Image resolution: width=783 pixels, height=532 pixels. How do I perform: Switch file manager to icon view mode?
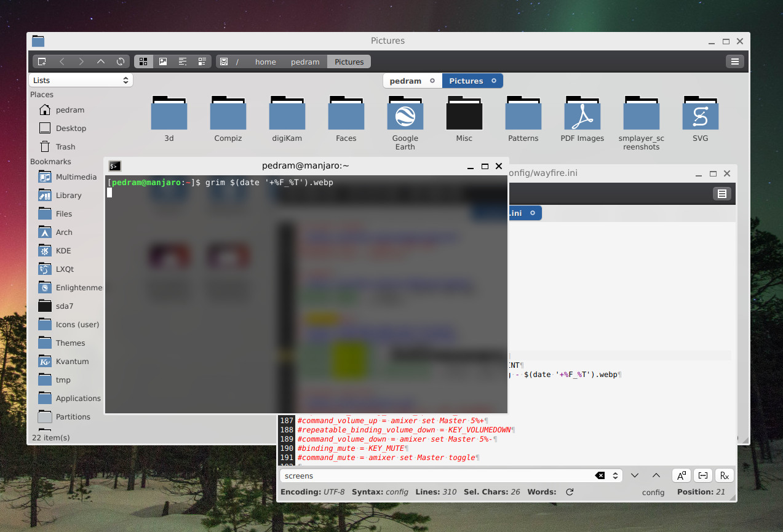click(143, 62)
